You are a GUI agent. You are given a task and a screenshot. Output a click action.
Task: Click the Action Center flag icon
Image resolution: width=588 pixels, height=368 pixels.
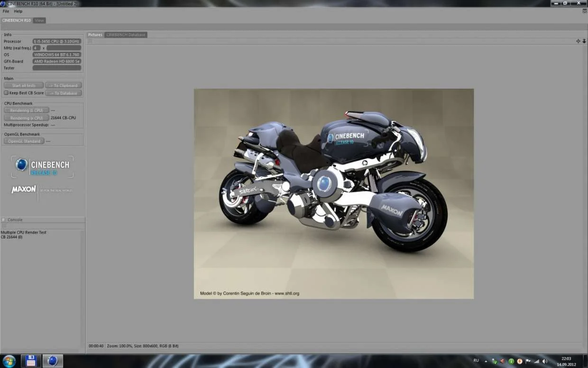(529, 361)
